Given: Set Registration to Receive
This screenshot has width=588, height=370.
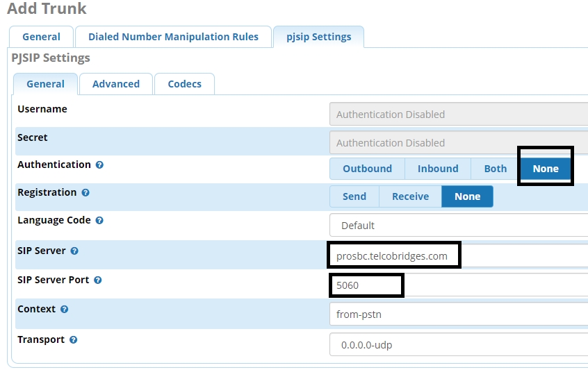Looking at the screenshot, I should point(410,196).
